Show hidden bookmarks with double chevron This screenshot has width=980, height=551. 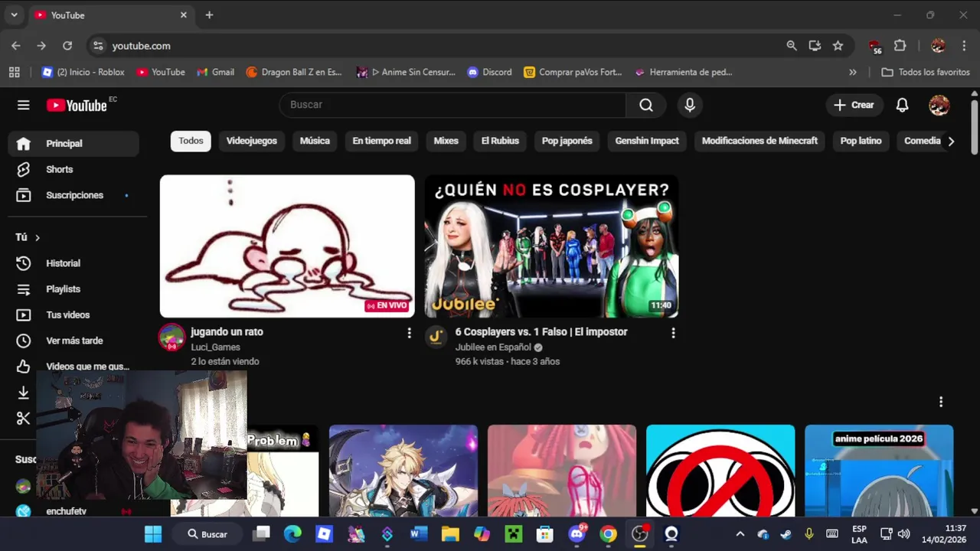tap(853, 72)
